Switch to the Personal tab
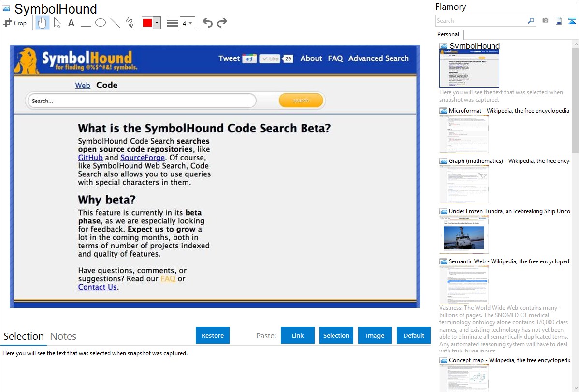Screen dimensions: 579x392 coord(449,34)
